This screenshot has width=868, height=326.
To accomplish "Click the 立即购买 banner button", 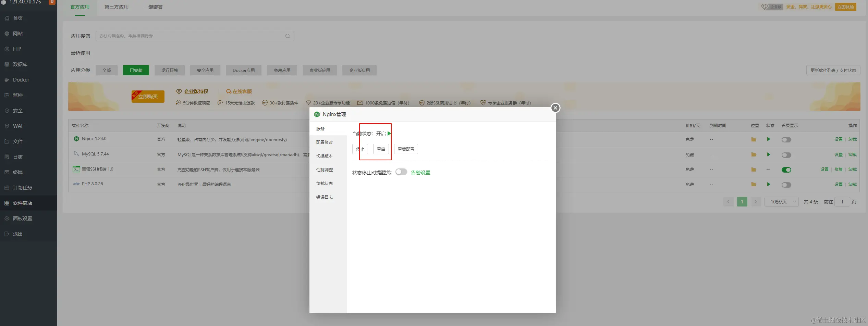I will (148, 97).
